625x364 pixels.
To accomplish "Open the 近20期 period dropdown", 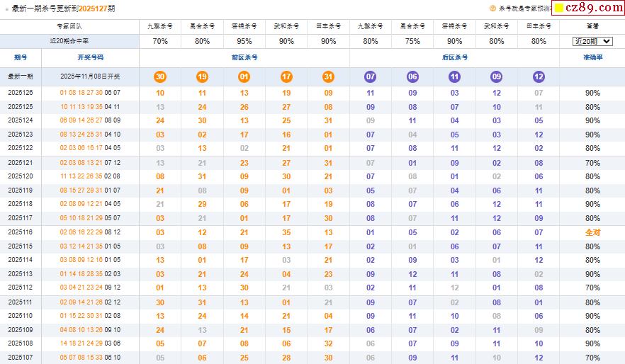I will pos(592,41).
